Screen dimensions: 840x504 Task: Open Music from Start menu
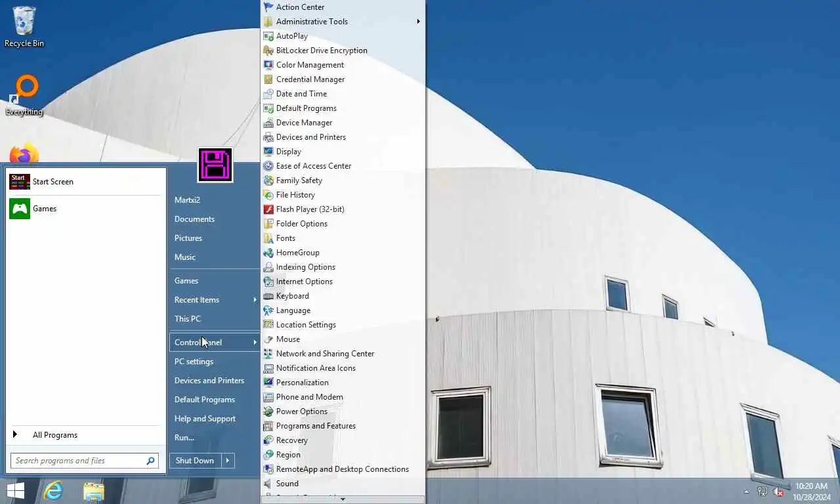point(185,257)
